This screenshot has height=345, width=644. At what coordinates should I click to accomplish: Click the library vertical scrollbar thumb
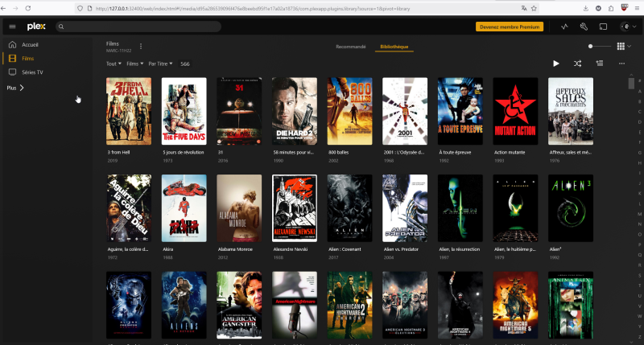[x=631, y=84]
